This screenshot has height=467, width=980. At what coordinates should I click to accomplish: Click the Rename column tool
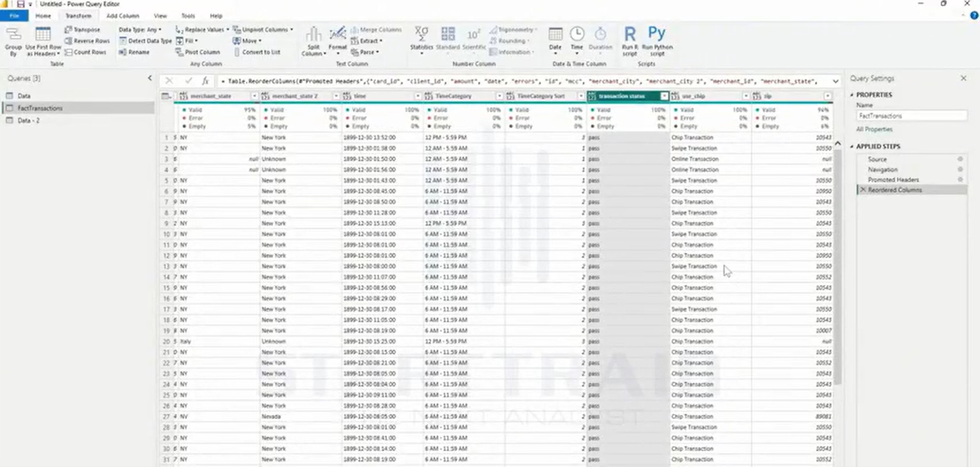tap(134, 52)
